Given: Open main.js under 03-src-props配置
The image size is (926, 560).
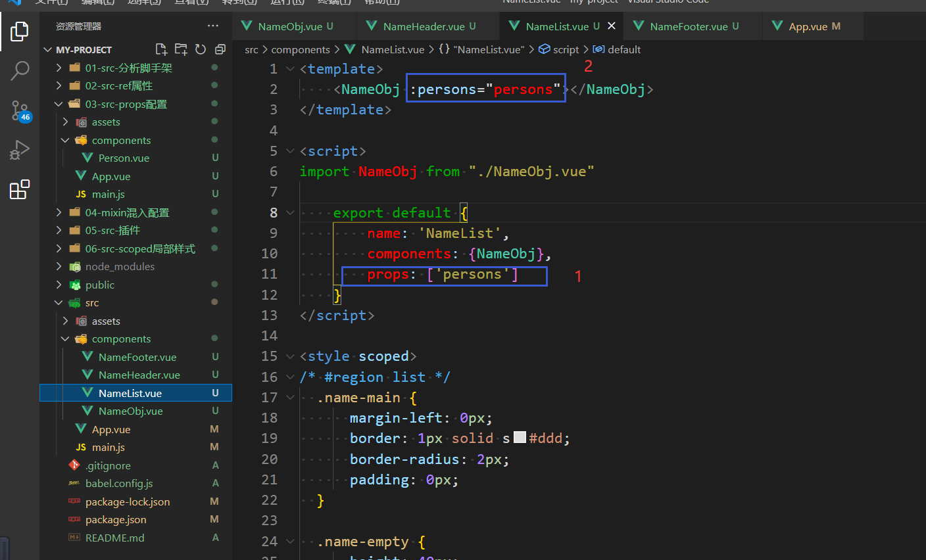Looking at the screenshot, I should pyautogui.click(x=136, y=194).
